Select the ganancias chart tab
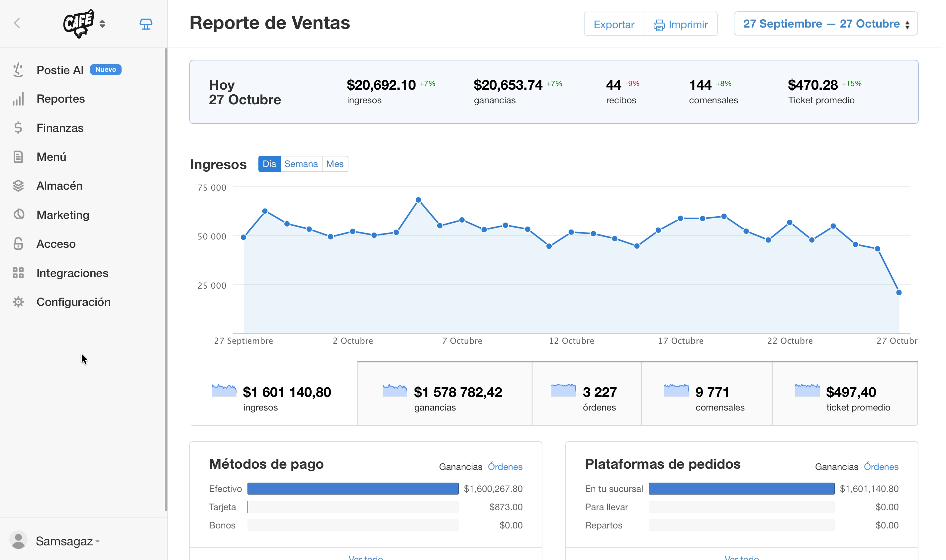The height and width of the screenshot is (560, 946). pyautogui.click(x=444, y=394)
